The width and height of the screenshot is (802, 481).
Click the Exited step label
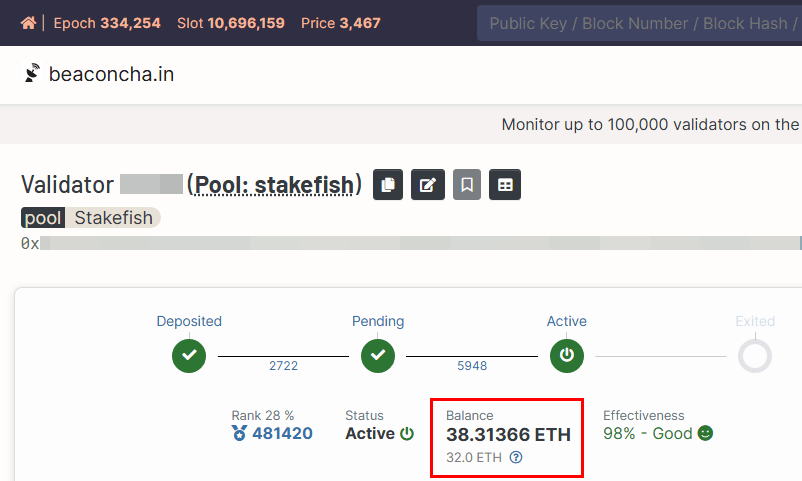click(755, 321)
